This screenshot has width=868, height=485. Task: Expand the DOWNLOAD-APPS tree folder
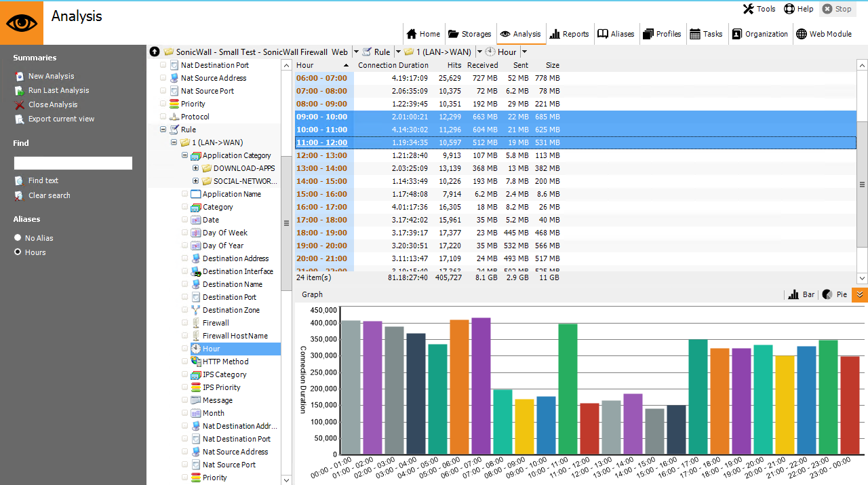tap(195, 168)
